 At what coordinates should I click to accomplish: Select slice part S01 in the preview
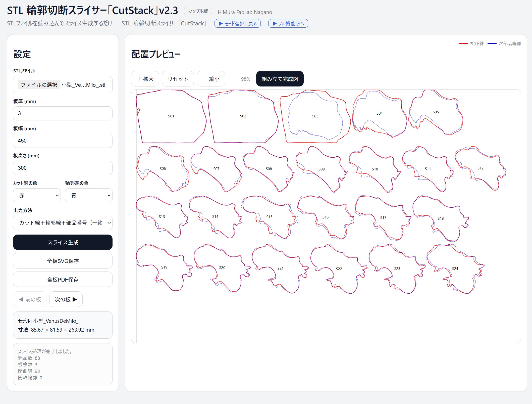pos(171,116)
